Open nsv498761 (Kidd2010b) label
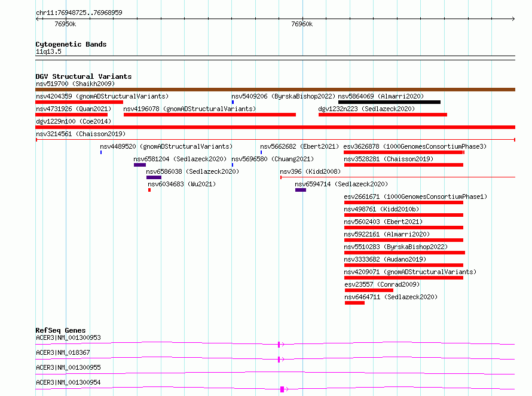The image size is (532, 396). coord(381,209)
